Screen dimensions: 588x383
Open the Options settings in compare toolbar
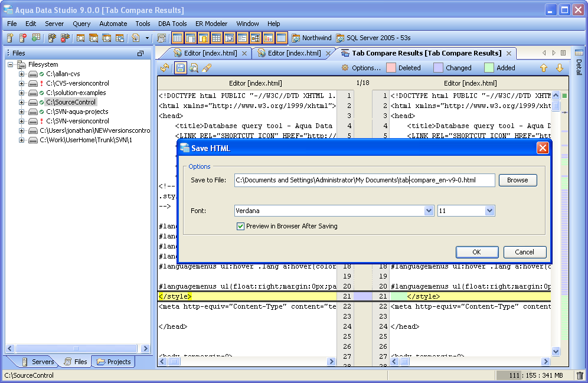(x=361, y=68)
